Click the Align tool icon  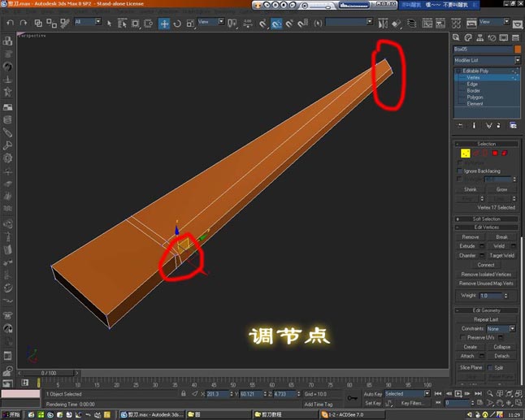pos(397,24)
